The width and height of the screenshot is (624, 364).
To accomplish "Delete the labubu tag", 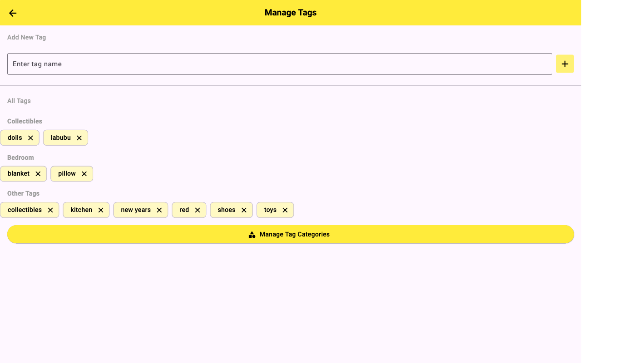I will click(x=79, y=138).
